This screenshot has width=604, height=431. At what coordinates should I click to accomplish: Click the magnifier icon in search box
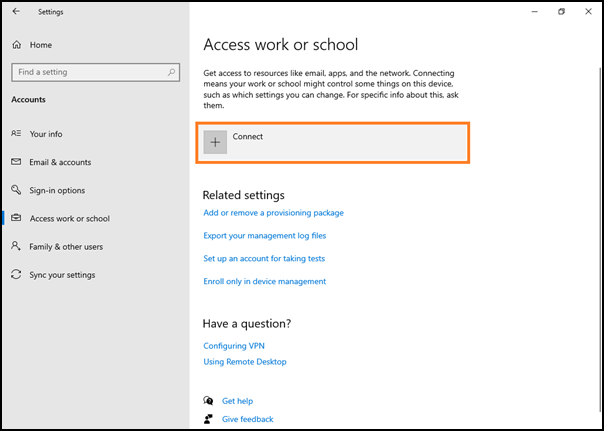point(171,72)
